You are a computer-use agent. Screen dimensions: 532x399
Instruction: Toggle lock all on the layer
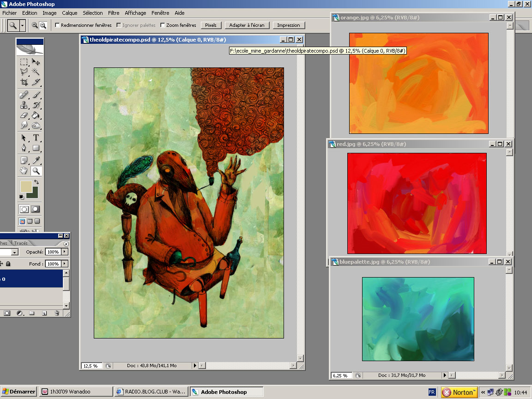click(8, 264)
